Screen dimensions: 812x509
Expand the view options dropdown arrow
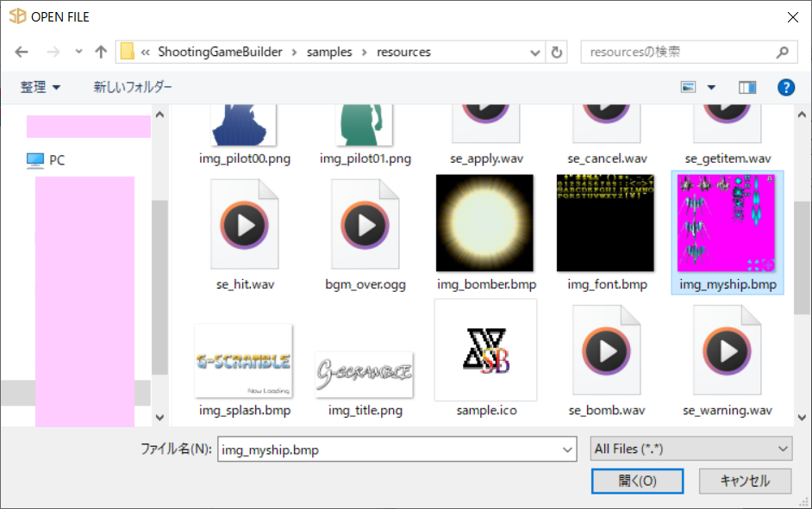pos(711,87)
